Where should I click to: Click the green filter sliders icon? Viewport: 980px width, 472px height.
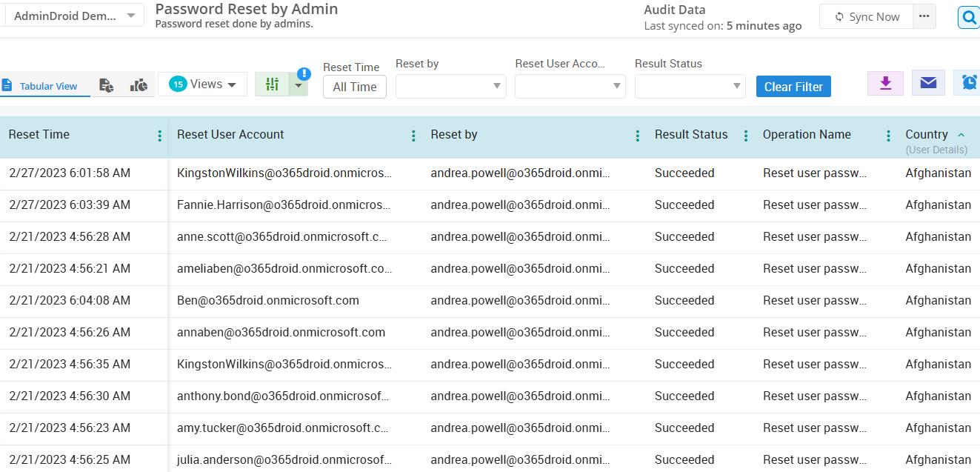(x=273, y=84)
